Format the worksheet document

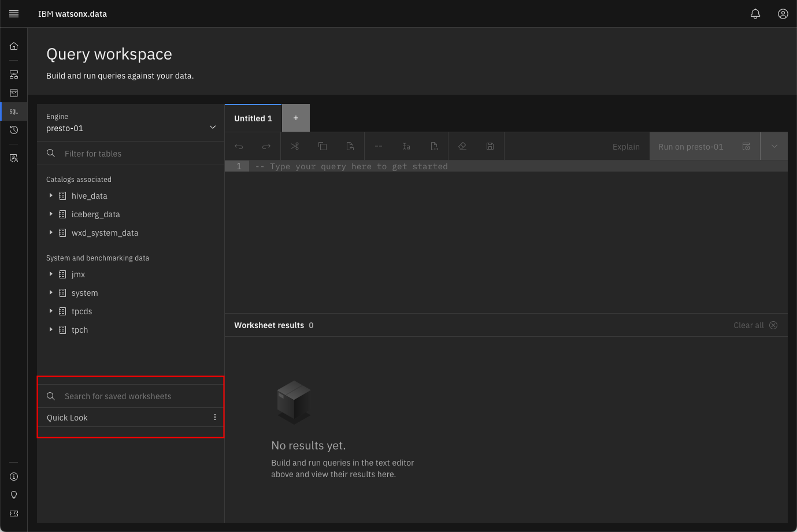(434, 147)
